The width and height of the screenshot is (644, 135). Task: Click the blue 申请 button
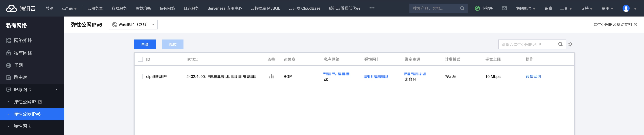coord(145,44)
